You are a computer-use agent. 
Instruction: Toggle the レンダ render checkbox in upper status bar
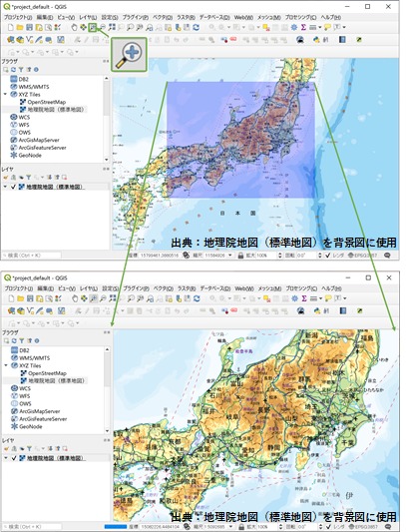[x=327, y=256]
